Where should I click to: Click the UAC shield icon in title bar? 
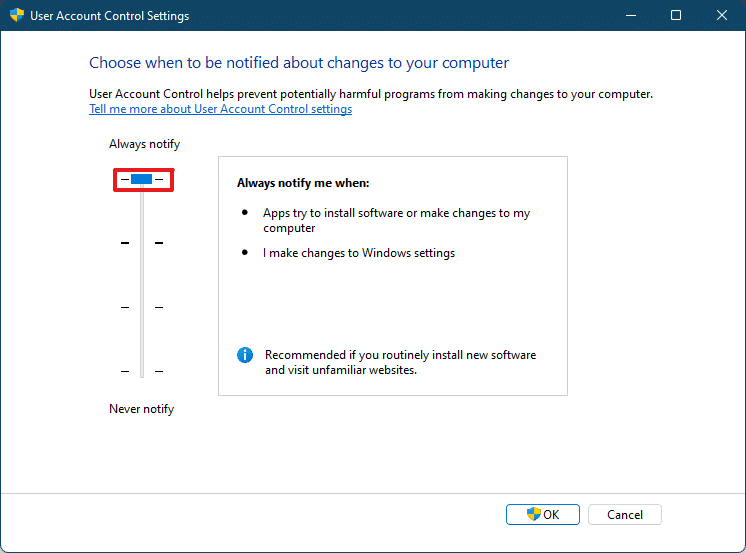tap(17, 15)
